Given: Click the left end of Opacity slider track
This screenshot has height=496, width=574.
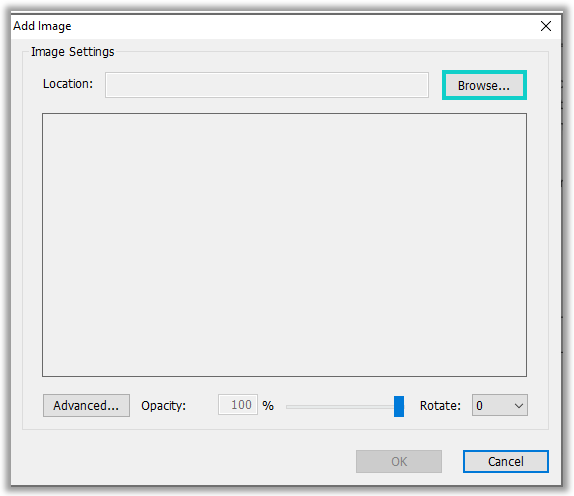Looking at the screenshot, I should click(x=288, y=406).
